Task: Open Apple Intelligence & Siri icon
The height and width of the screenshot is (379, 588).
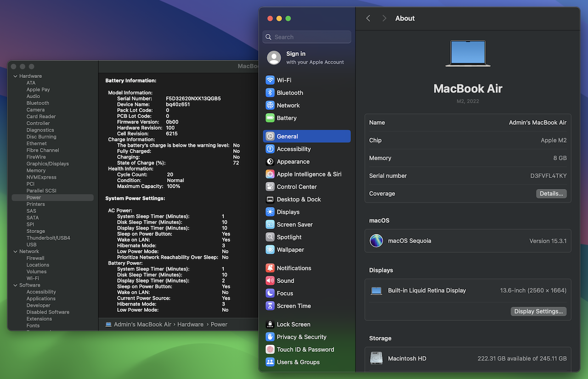Action: [x=270, y=174]
